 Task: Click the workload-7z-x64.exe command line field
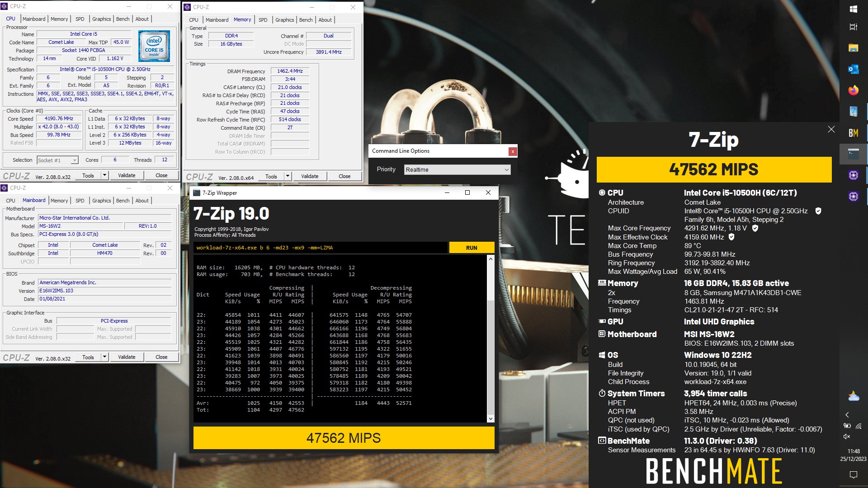pyautogui.click(x=321, y=248)
